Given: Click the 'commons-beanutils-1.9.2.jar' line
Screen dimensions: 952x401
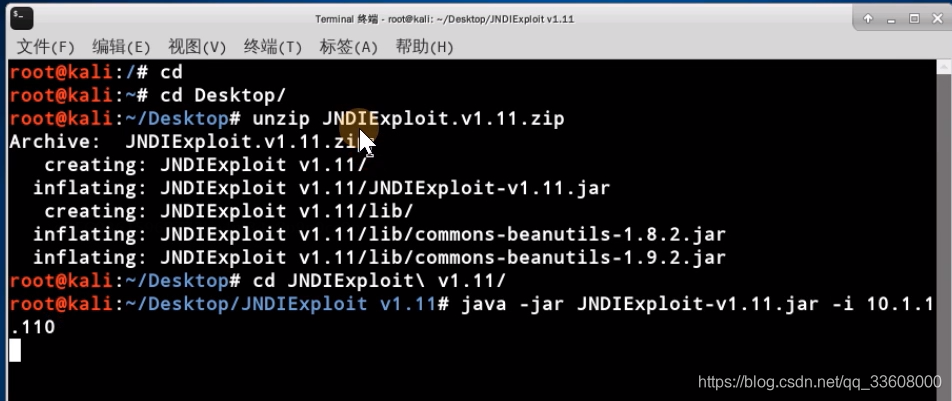Looking at the screenshot, I should click(379, 258).
